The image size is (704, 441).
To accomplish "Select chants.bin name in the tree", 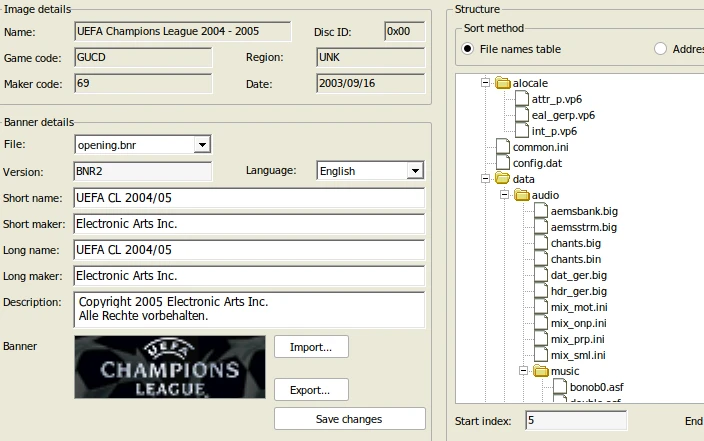I will (x=576, y=259).
